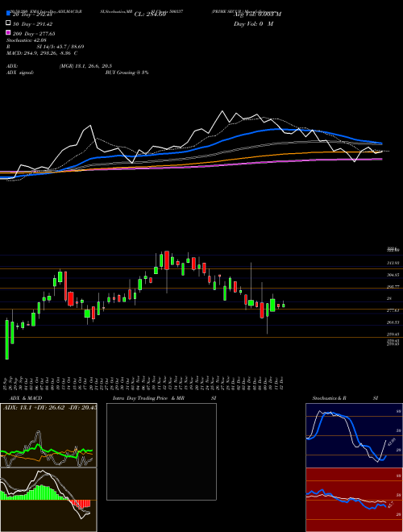
Task: Click the 'Day Vol: 0 M' reading
Action: coord(253,23)
